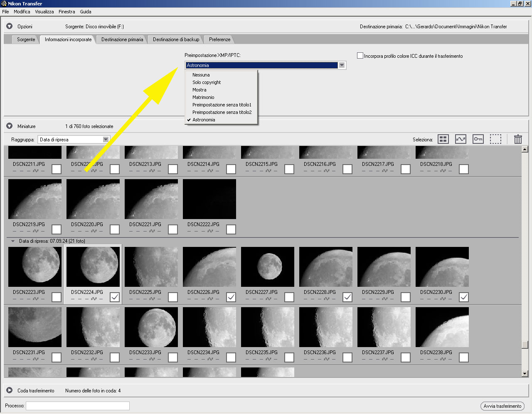
Task: Click the Processo progress field
Action: coord(78,406)
